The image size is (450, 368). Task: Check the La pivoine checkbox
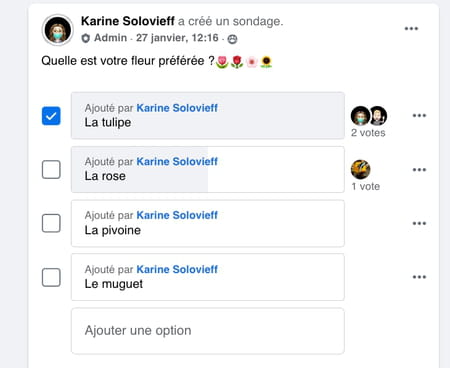click(51, 223)
